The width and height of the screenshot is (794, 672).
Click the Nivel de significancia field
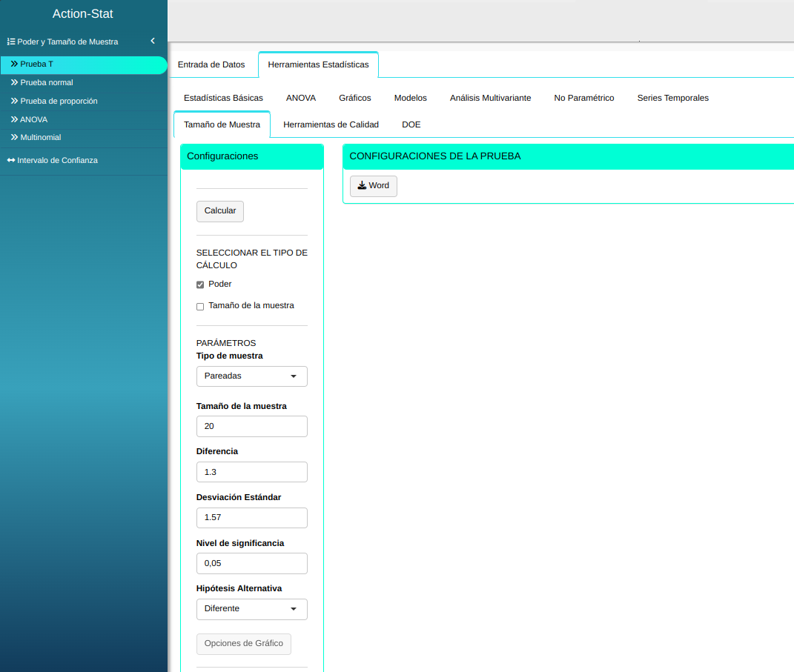point(251,564)
